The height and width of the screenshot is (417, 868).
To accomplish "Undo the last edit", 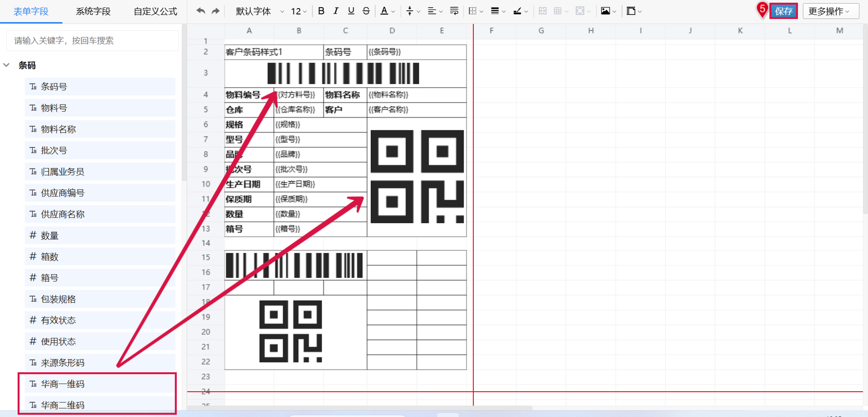I will (x=200, y=11).
